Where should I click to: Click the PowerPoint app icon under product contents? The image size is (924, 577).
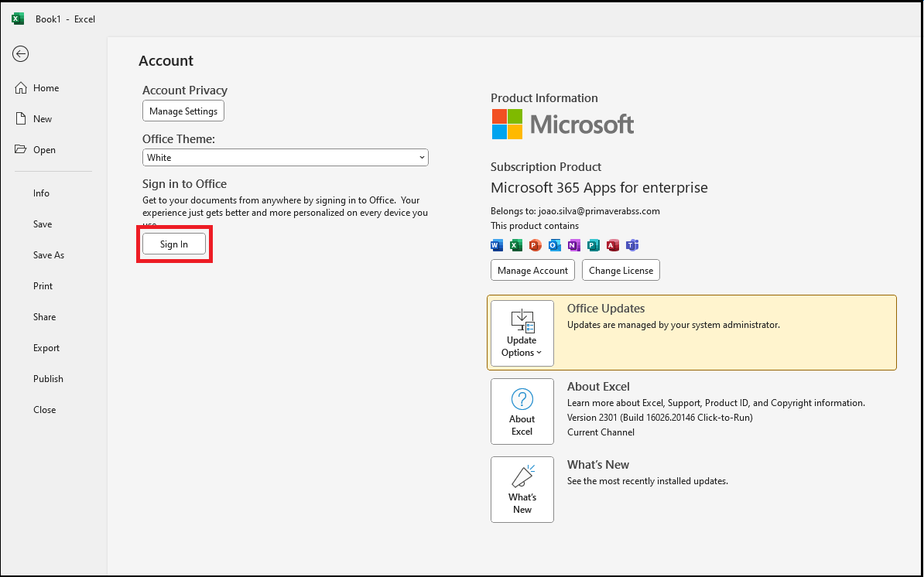pos(535,245)
